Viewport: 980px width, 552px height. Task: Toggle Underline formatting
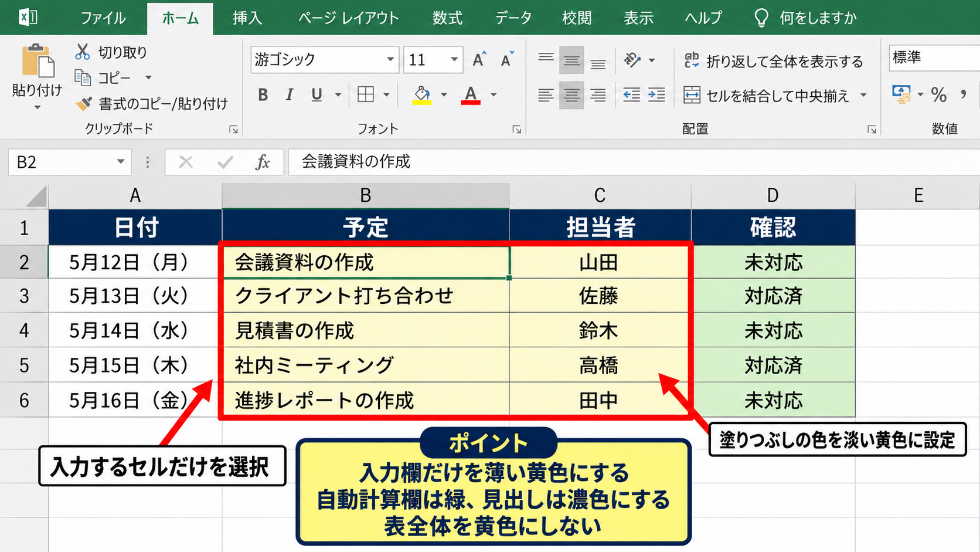317,95
